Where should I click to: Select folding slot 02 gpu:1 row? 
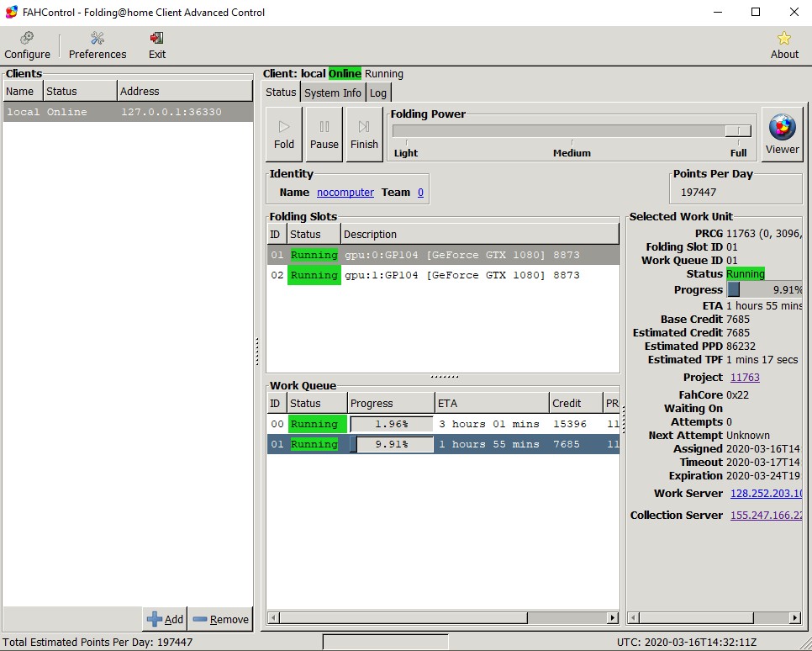click(443, 275)
